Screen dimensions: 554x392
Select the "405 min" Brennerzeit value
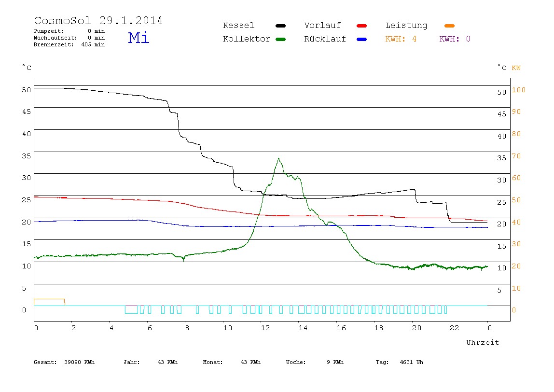[x=93, y=44]
